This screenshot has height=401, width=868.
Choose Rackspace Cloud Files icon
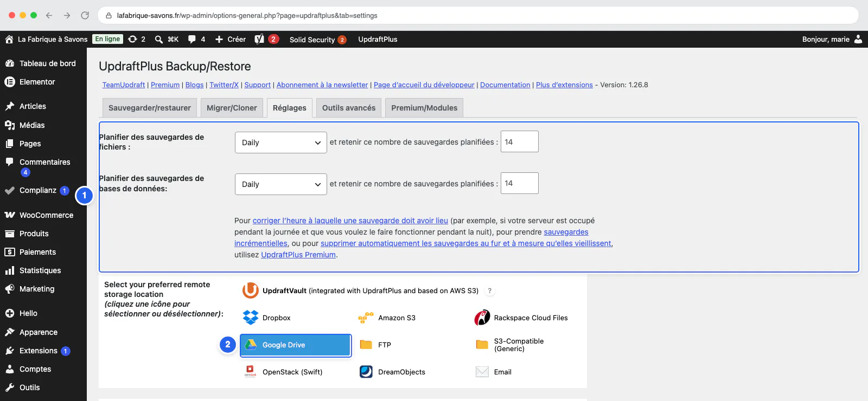[482, 318]
